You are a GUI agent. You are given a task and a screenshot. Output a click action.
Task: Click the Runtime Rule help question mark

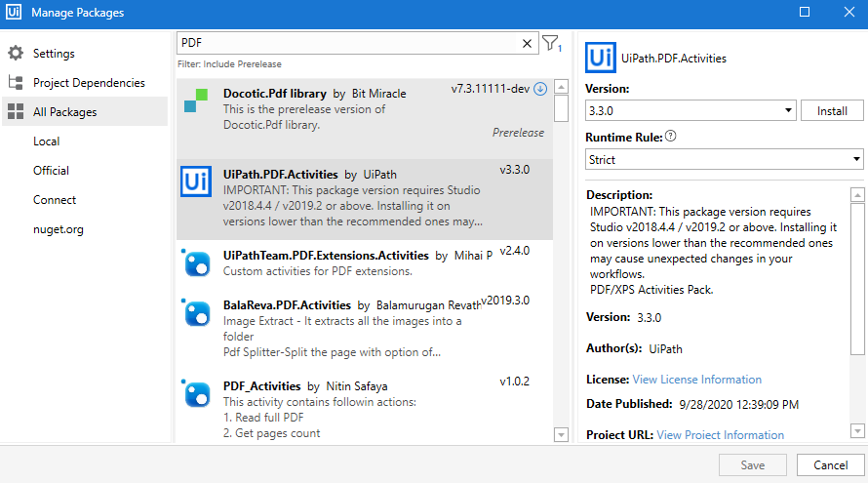[670, 136]
